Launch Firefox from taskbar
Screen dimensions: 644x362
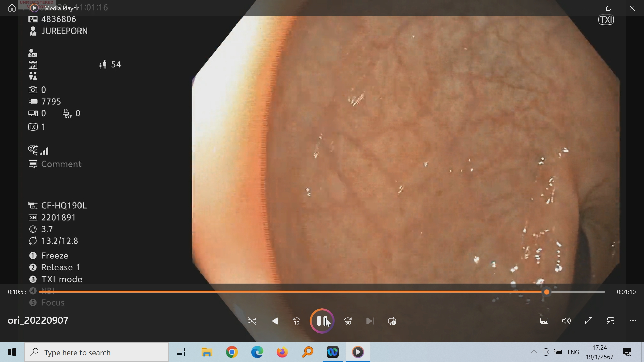(x=282, y=352)
